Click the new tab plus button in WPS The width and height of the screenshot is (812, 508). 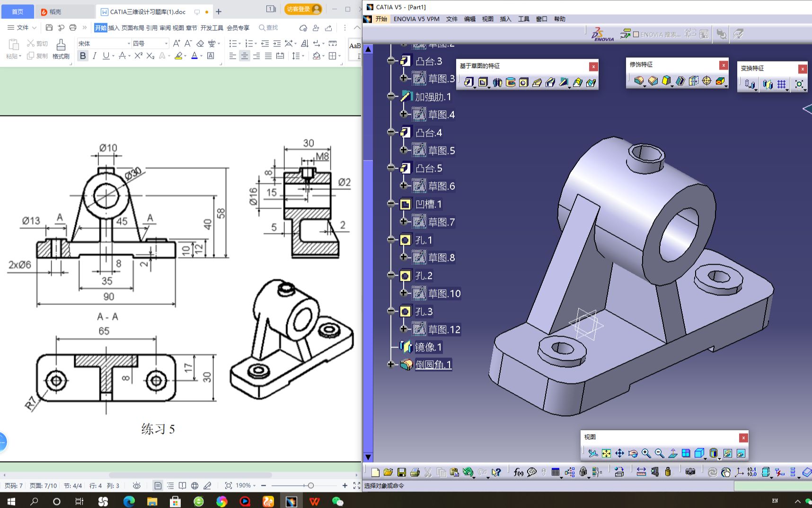pos(219,11)
